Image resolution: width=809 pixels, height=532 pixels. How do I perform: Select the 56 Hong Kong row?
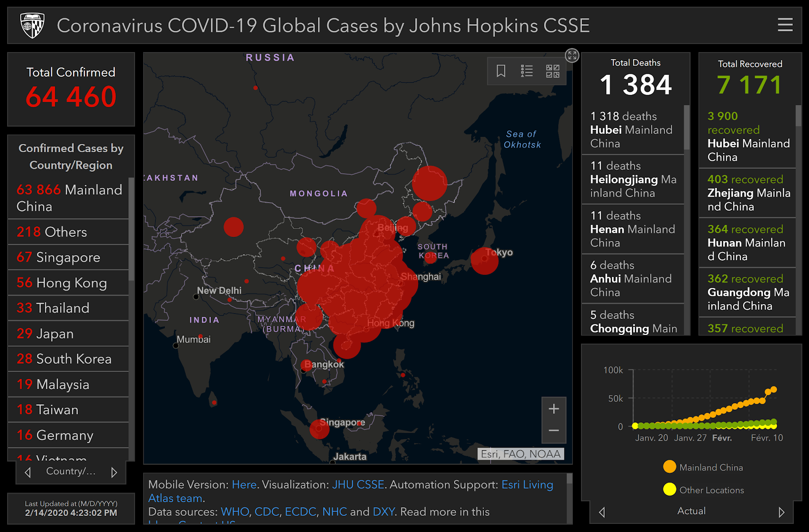pos(68,282)
